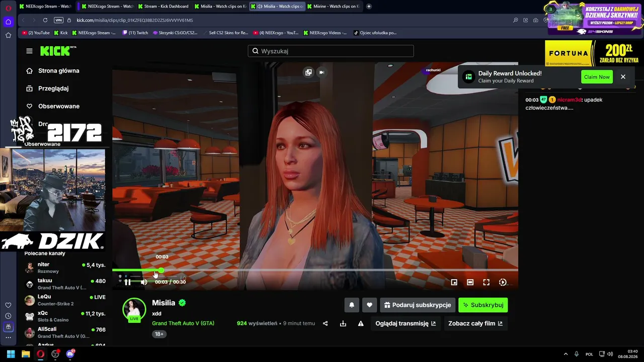Open Ali5cali recommended channel

tap(65, 332)
